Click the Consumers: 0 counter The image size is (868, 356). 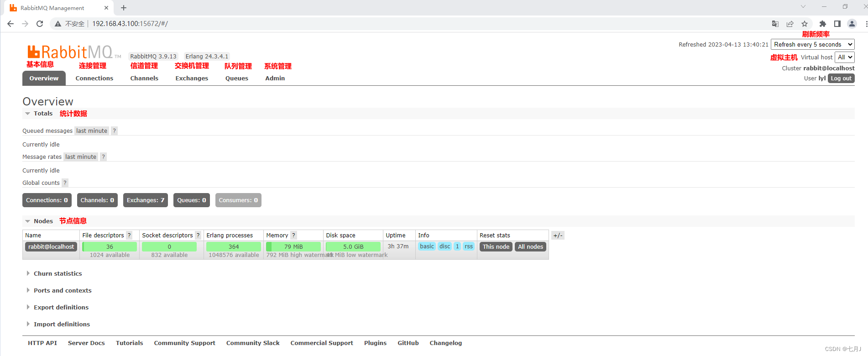tap(238, 200)
